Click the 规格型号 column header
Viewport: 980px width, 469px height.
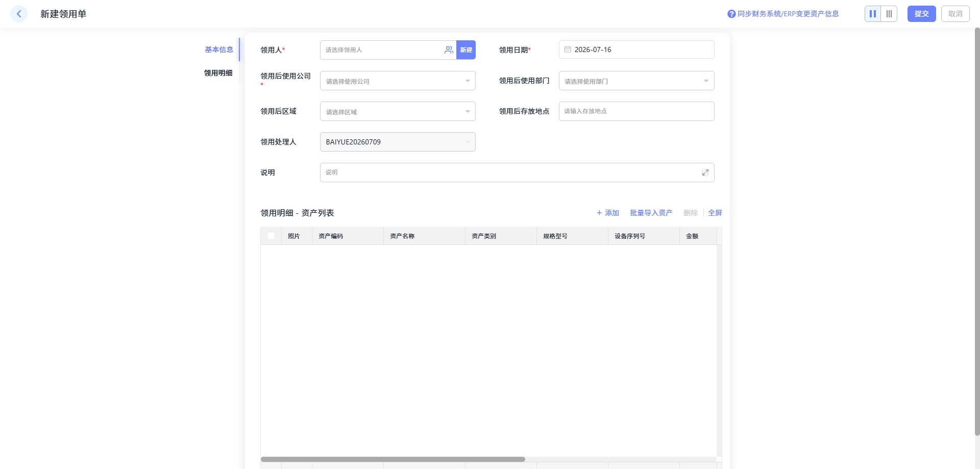[x=572, y=236]
